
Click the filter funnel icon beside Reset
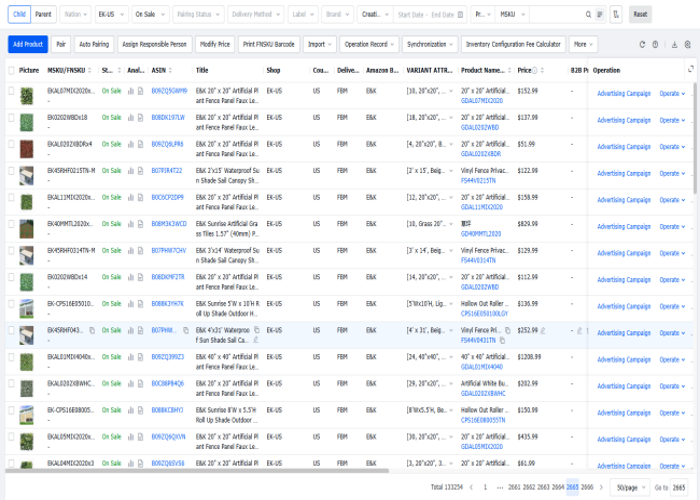point(616,15)
